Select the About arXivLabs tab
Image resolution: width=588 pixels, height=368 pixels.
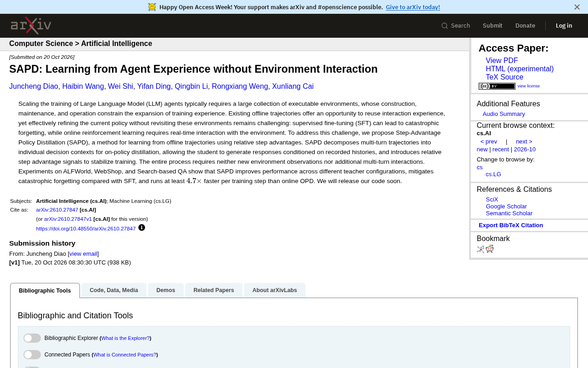click(x=275, y=290)
